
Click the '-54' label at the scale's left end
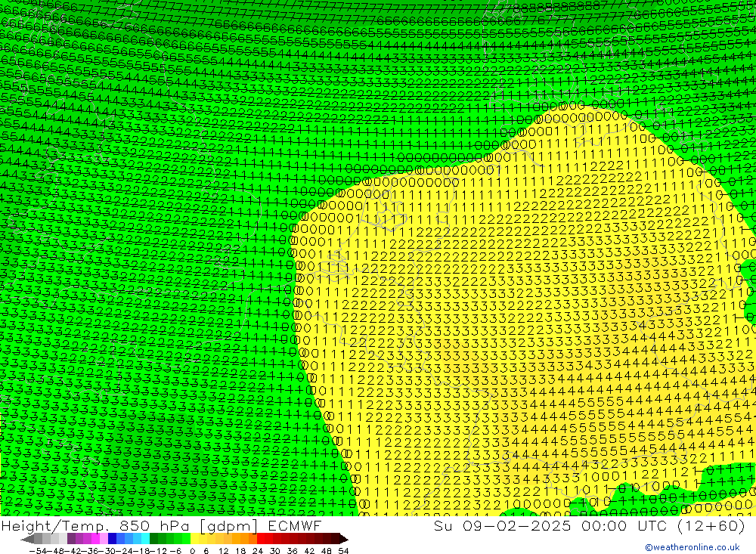point(38,551)
